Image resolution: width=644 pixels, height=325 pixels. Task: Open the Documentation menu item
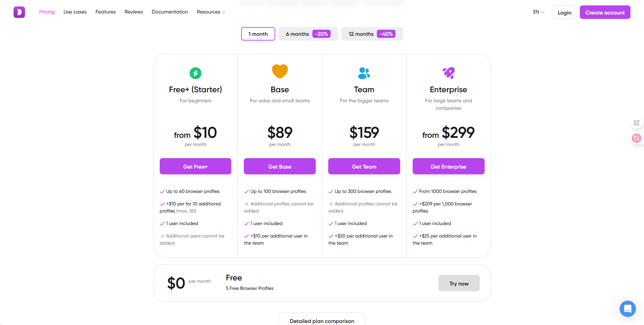[x=170, y=12]
